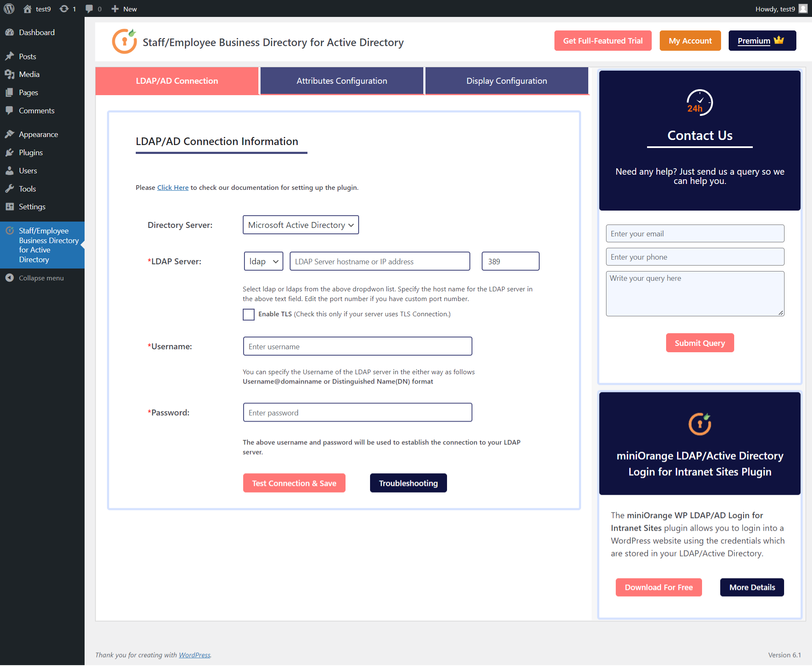The image size is (812, 666).
Task: Click the Posts menu icon
Action: [10, 56]
